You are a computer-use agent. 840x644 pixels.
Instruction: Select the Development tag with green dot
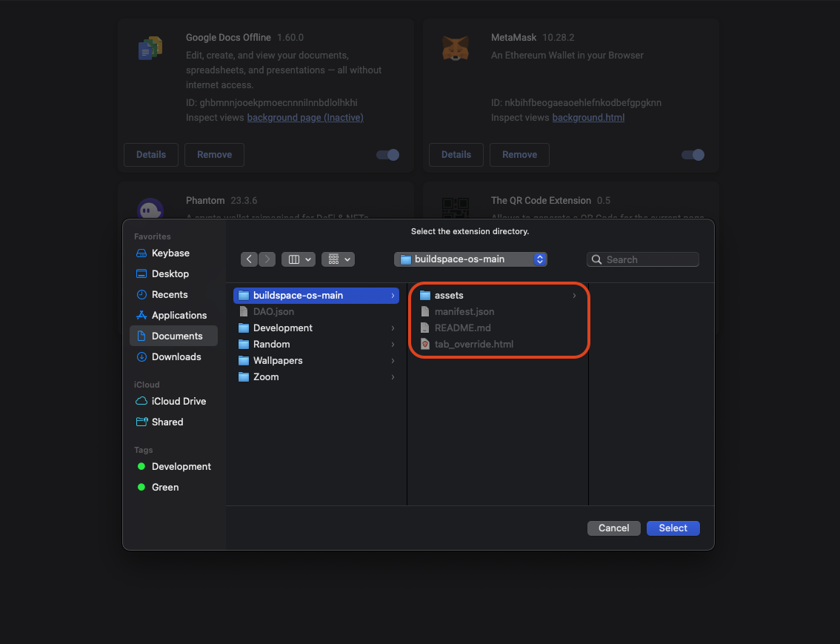173,467
